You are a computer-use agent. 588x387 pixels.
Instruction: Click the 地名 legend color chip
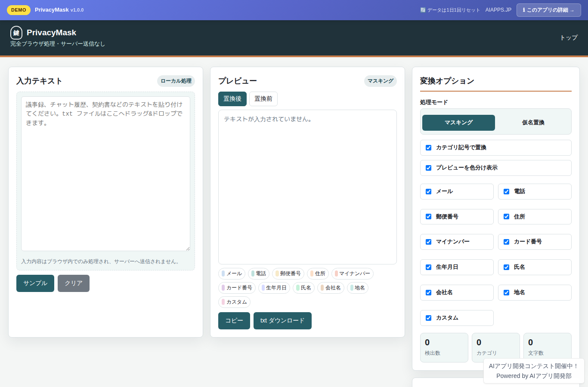[358, 288]
